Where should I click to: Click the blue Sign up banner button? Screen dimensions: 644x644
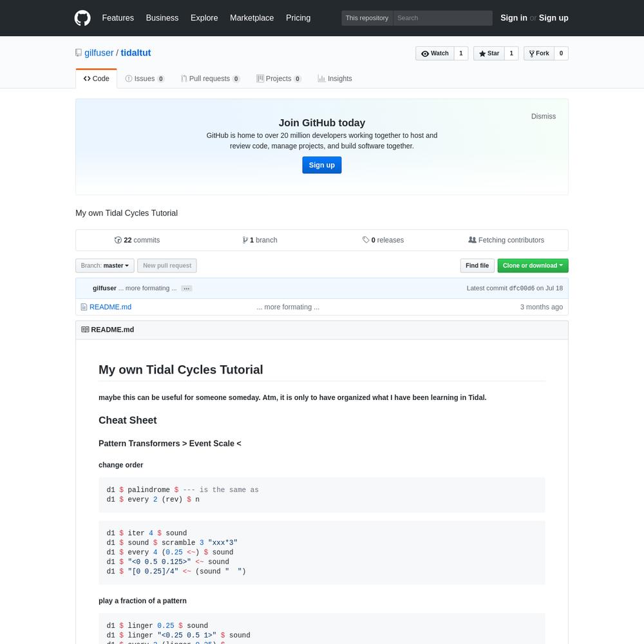point(322,165)
